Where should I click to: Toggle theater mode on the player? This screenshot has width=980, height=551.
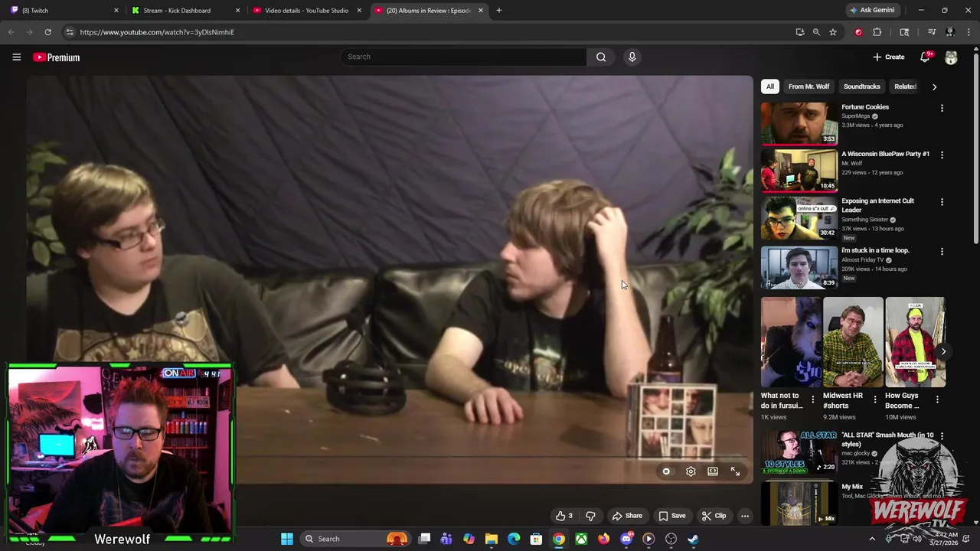(x=713, y=471)
